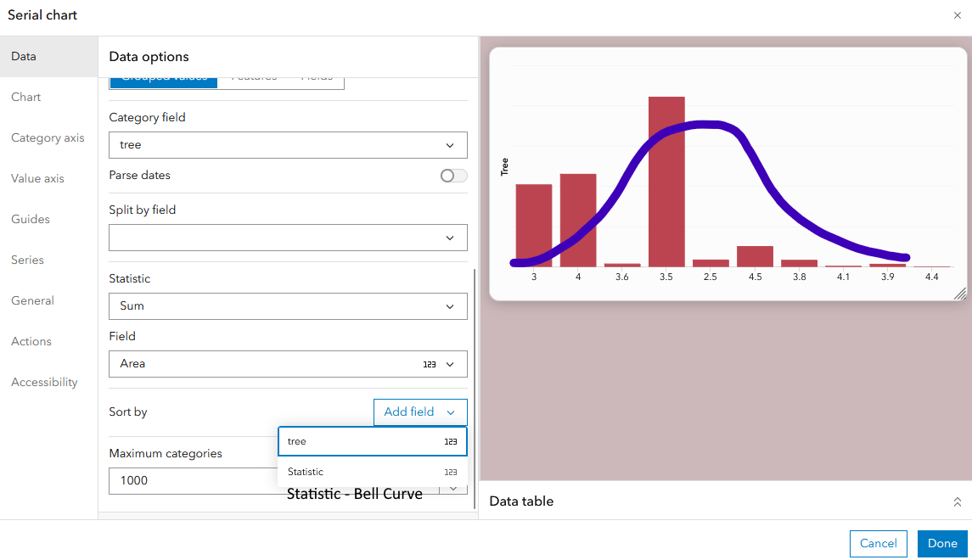Screen dimensions: 972x560
Task: Open the Chart section in the sidebar
Action: coord(25,97)
